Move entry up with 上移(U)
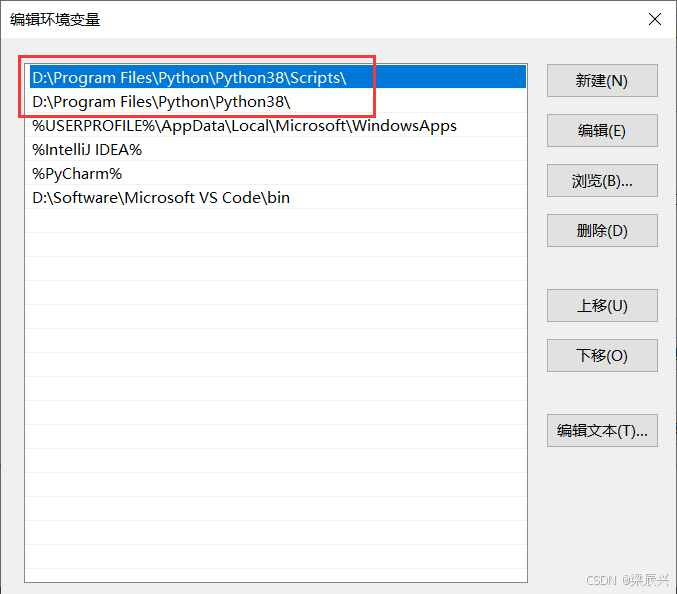Screen dimensions: 677x594 pyautogui.click(x=602, y=306)
